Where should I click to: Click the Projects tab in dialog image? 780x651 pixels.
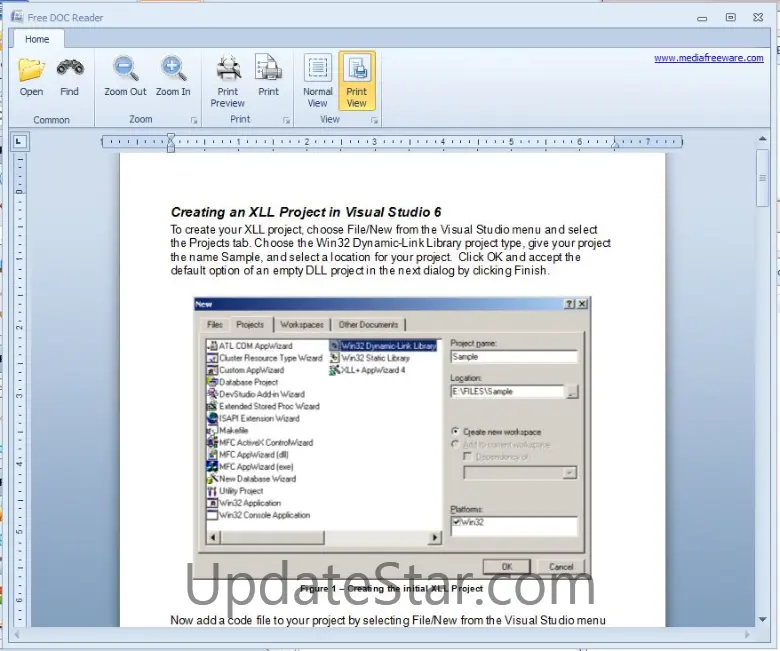[250, 324]
